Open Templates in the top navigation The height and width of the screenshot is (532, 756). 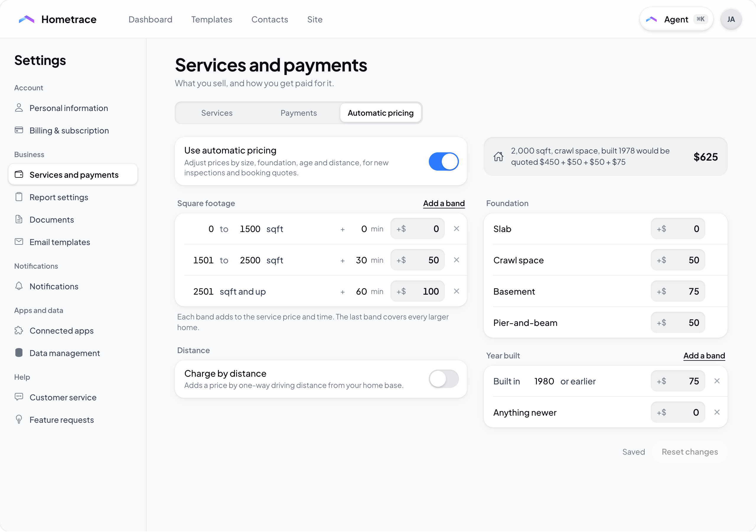(x=212, y=19)
